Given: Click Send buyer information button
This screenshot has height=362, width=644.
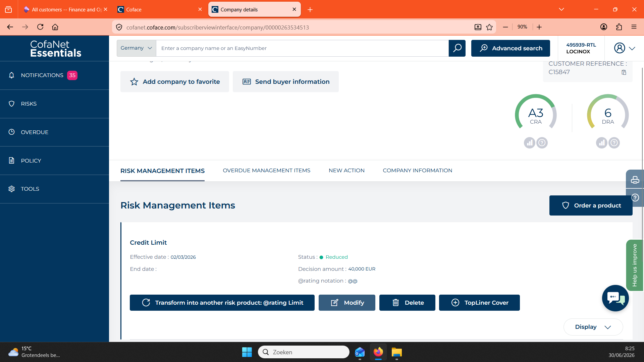Looking at the screenshot, I should coord(286,81).
